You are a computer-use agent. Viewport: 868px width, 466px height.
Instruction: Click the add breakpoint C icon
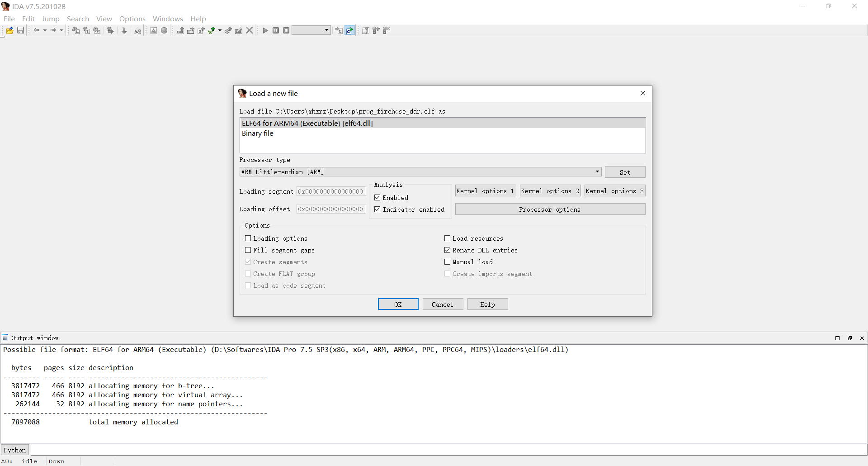coord(339,30)
